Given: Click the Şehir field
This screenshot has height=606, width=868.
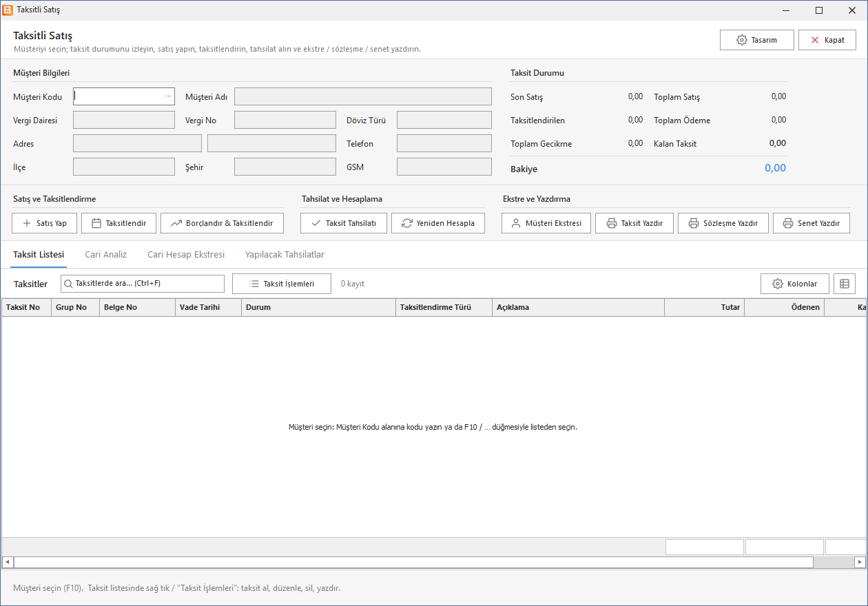Looking at the screenshot, I should pos(285,167).
